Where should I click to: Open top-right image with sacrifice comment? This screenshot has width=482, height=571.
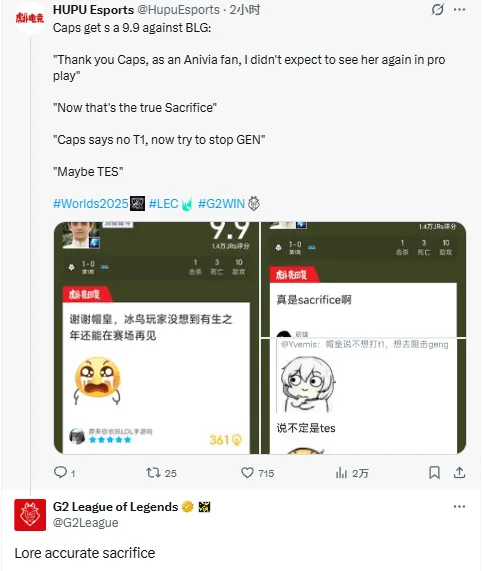[x=364, y=279]
